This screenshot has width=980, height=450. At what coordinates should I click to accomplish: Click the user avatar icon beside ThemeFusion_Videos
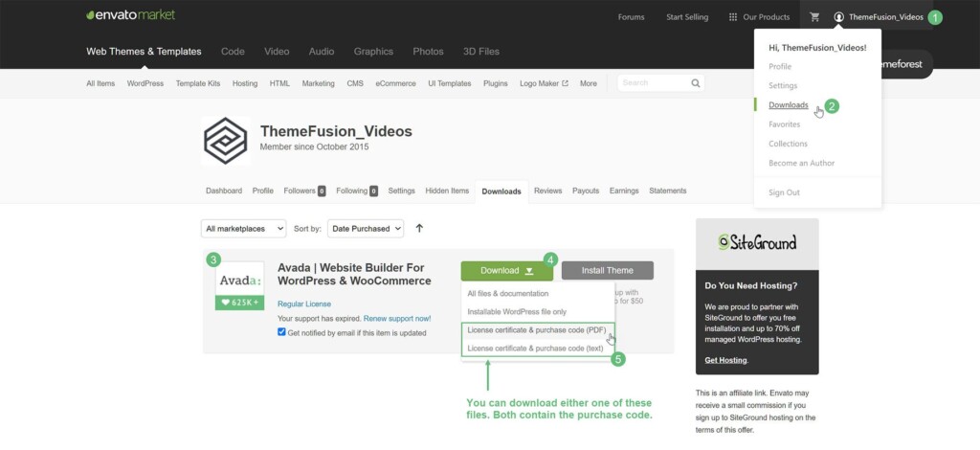click(x=838, y=17)
